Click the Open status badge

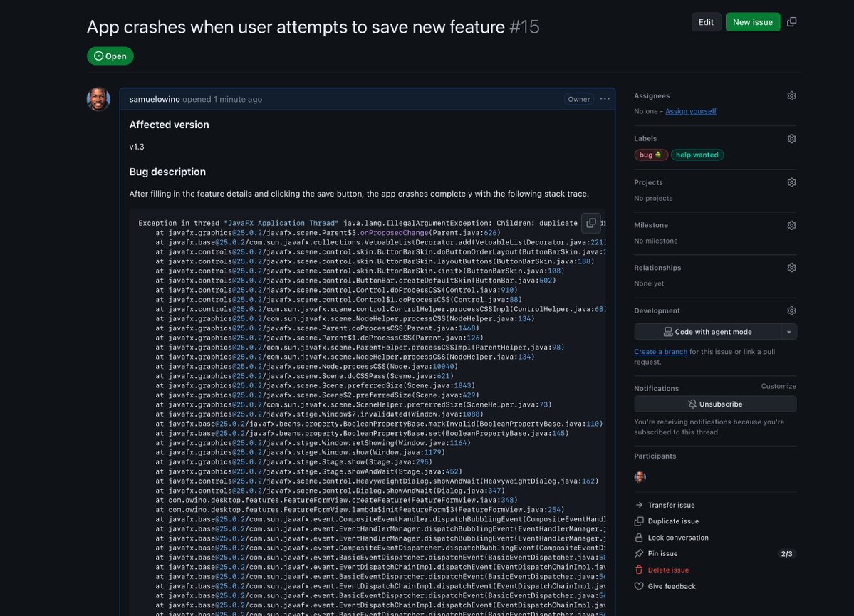coord(110,56)
